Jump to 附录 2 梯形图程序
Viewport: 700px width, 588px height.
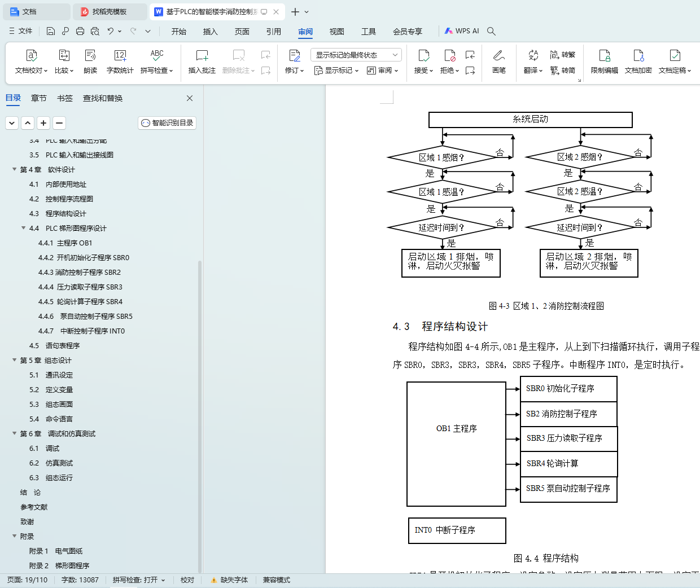point(59,565)
